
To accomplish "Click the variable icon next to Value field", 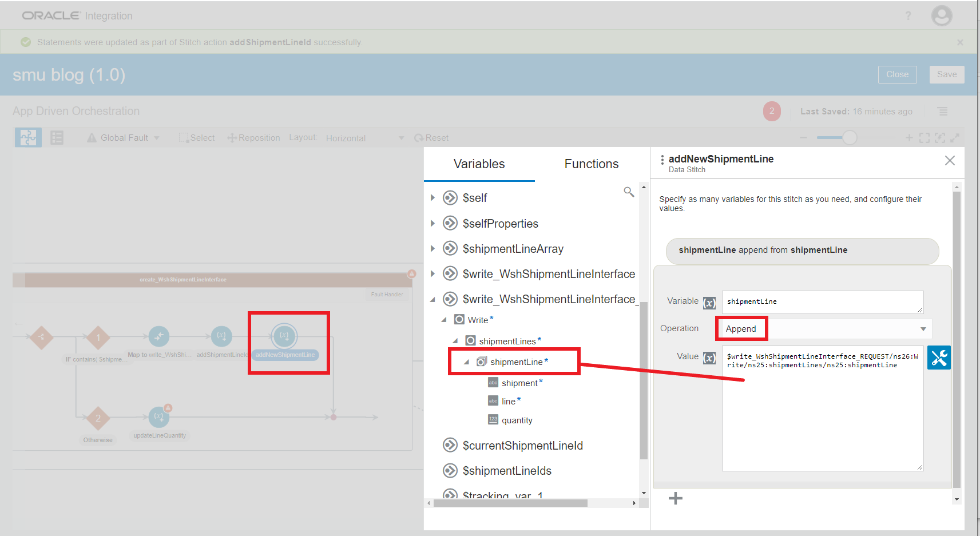I will tap(709, 358).
